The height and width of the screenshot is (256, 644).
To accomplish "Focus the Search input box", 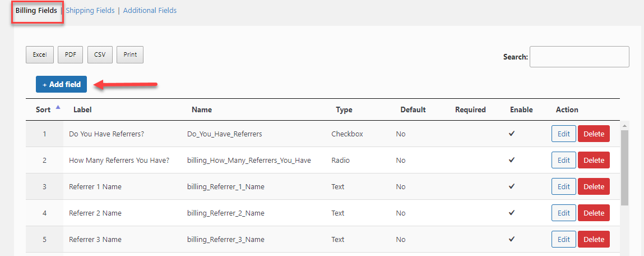I will pos(579,57).
